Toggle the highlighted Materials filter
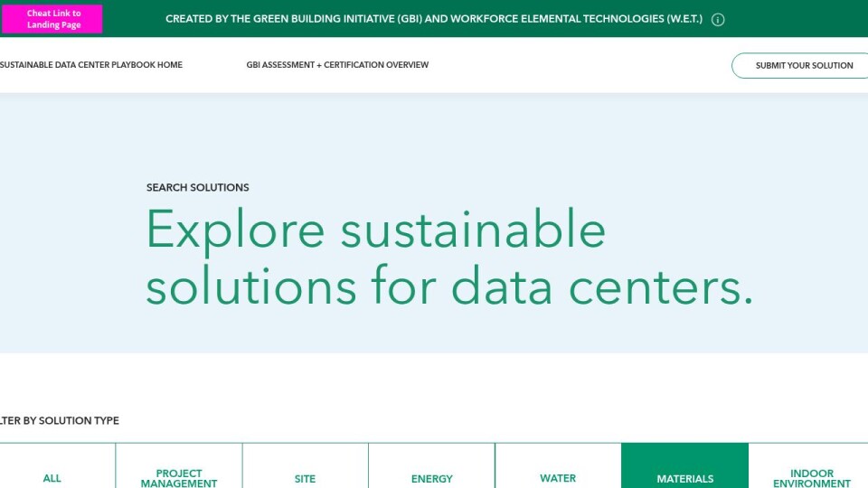 684,478
